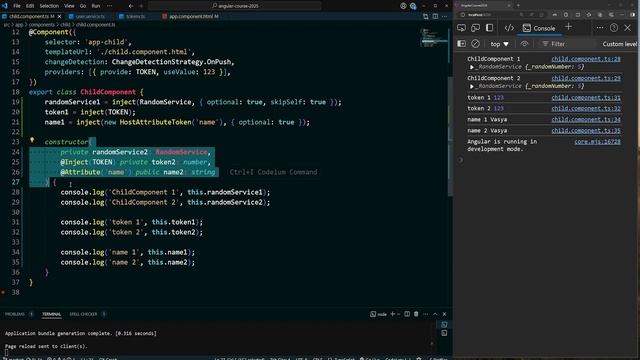Toggle live expression eye icon
The height and width of the screenshot is (360, 640).
[524, 43]
